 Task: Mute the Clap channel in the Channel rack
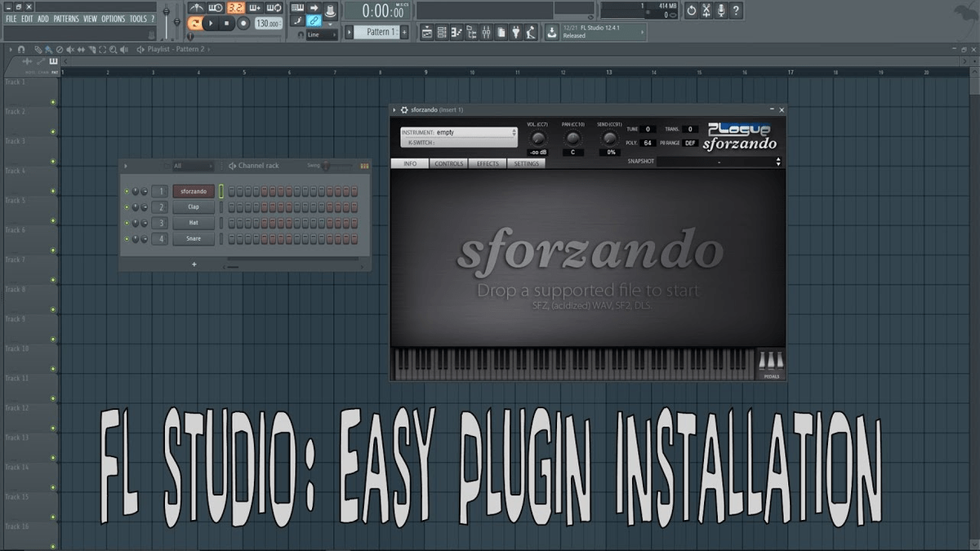click(x=126, y=207)
